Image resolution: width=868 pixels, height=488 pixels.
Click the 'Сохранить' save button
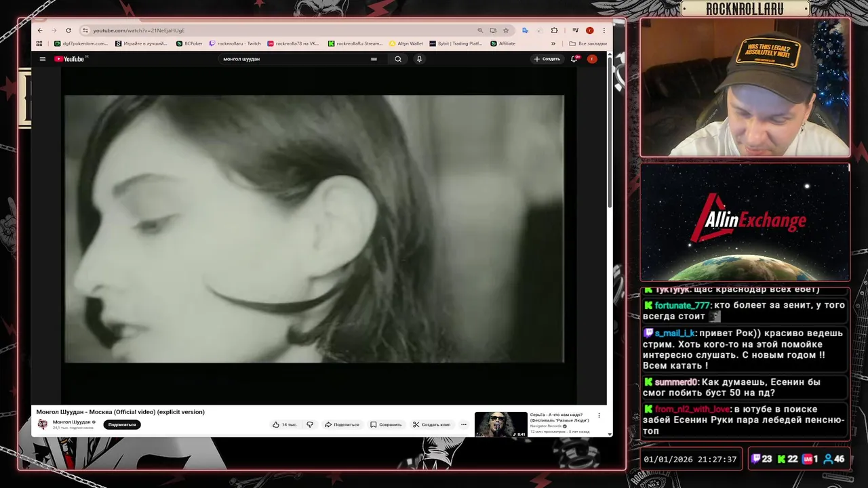[386, 425]
